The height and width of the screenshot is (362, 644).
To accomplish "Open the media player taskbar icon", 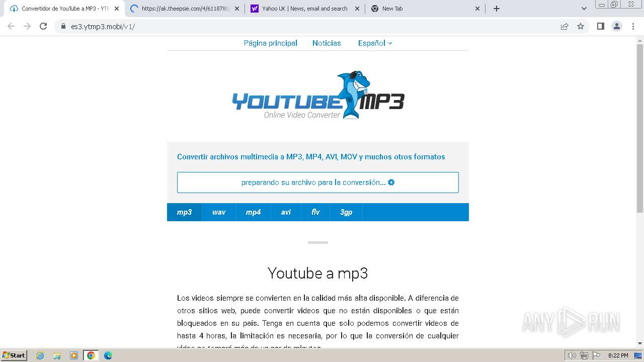I will pyautogui.click(x=74, y=355).
